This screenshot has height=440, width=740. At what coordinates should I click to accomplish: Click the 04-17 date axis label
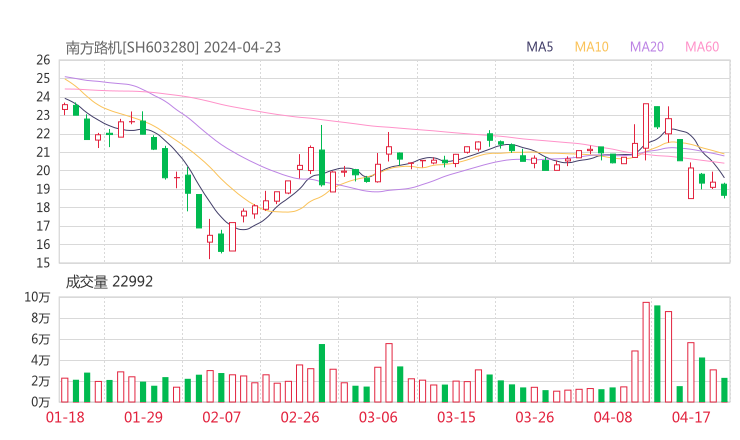[x=691, y=417]
